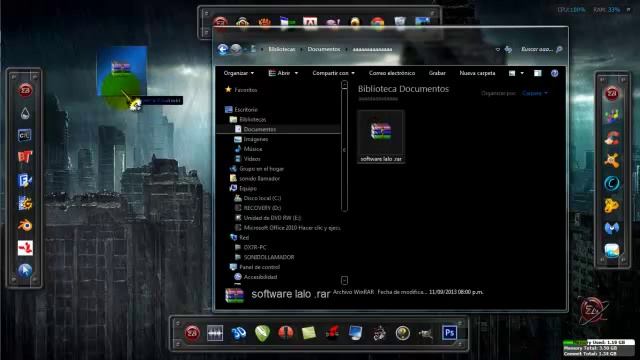Viewport: 640px width, 360px height.
Task: Open the Organizar dropdown menu
Action: [x=239, y=73]
